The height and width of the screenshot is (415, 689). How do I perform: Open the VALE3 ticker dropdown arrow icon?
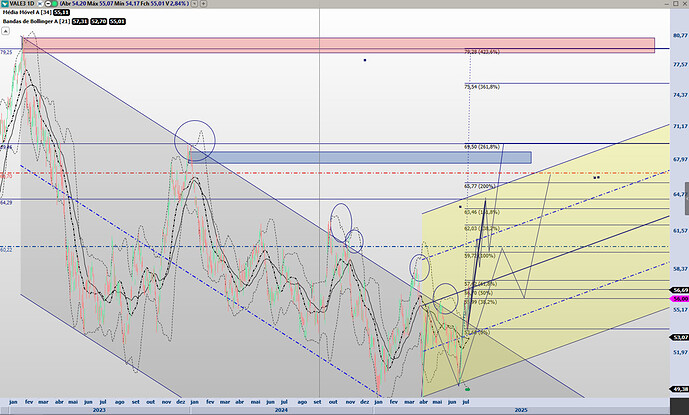point(6,5)
